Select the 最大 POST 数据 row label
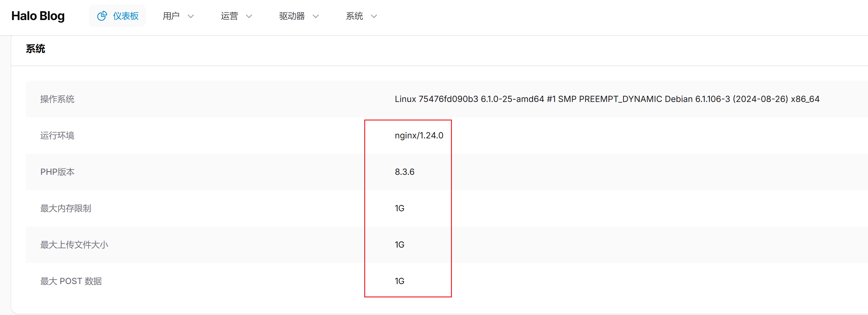868x315 pixels. 71,281
